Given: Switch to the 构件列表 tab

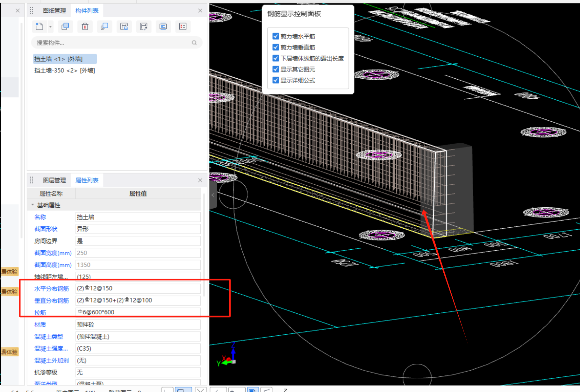Looking at the screenshot, I should (87, 11).
